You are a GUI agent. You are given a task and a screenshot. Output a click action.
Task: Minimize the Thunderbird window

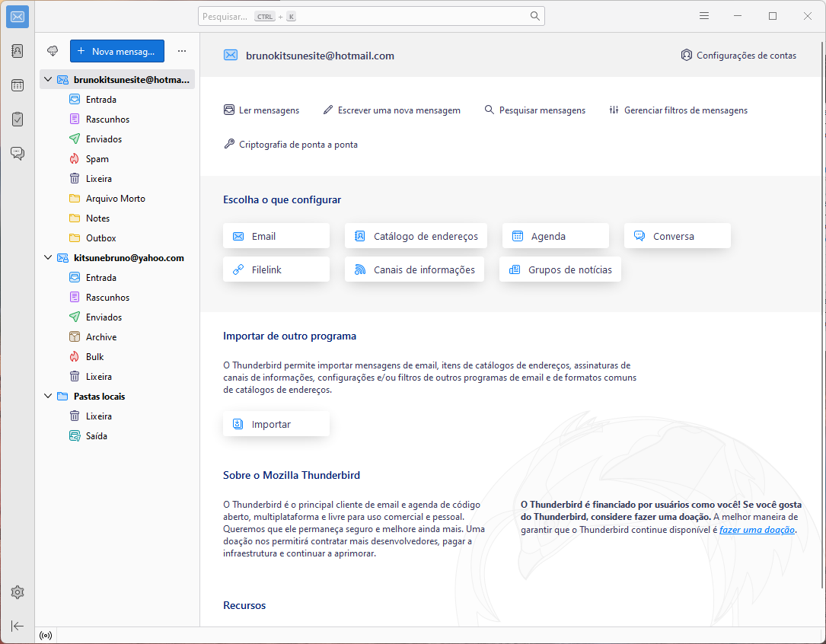[738, 16]
